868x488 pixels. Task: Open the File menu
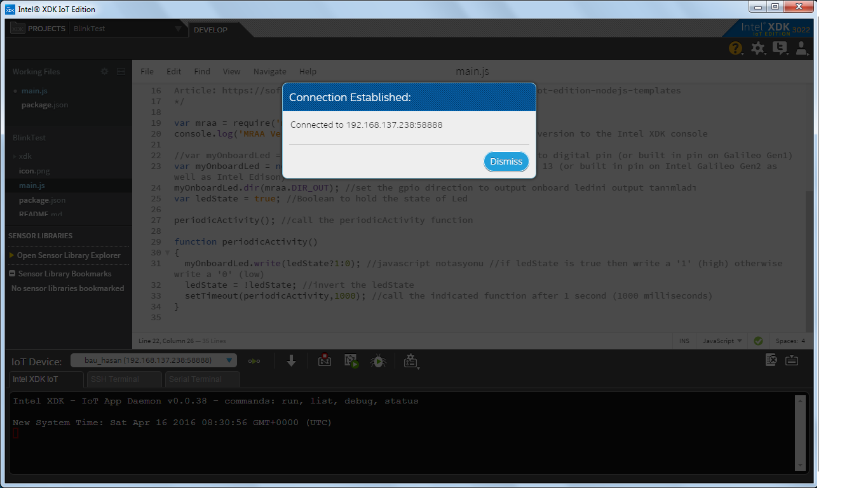147,72
